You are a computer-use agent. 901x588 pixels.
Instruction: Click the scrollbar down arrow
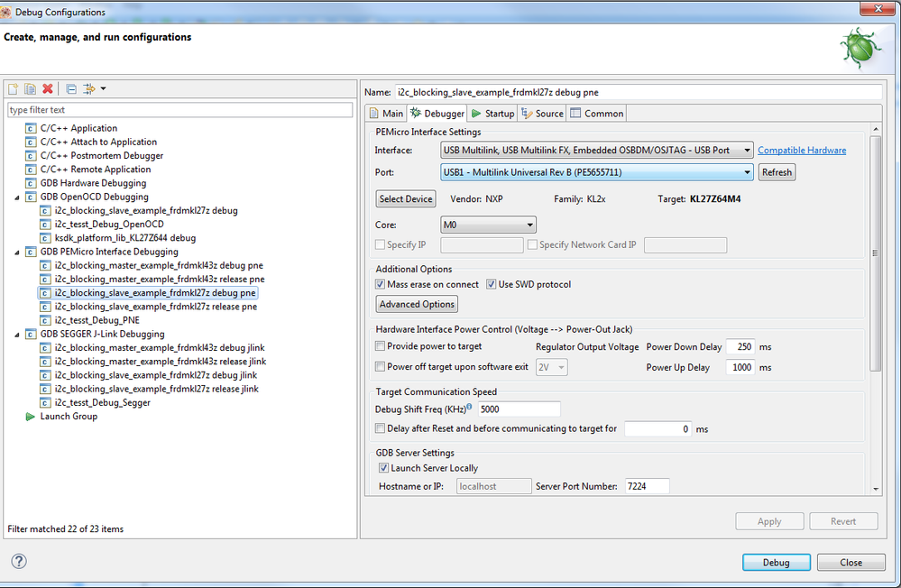(875, 489)
